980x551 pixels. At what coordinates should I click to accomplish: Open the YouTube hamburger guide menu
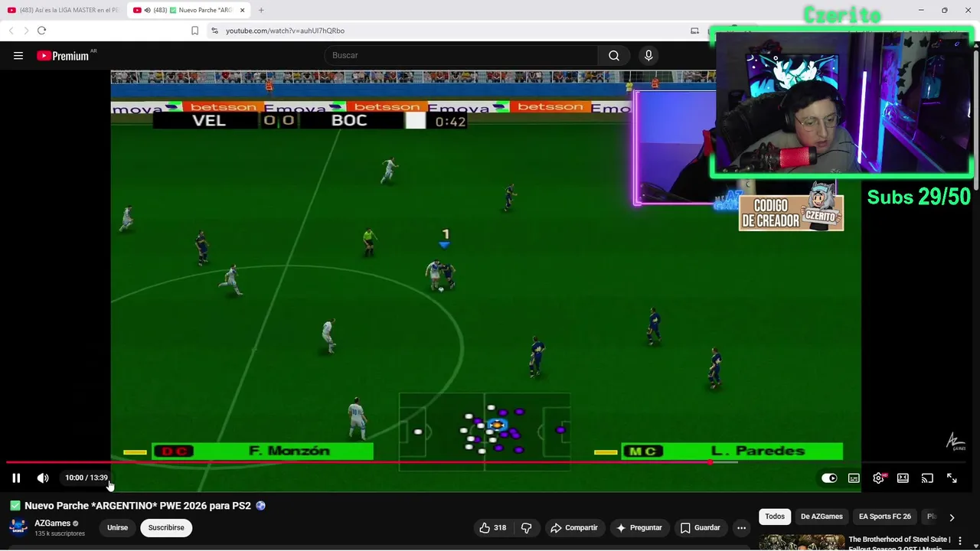click(18, 55)
